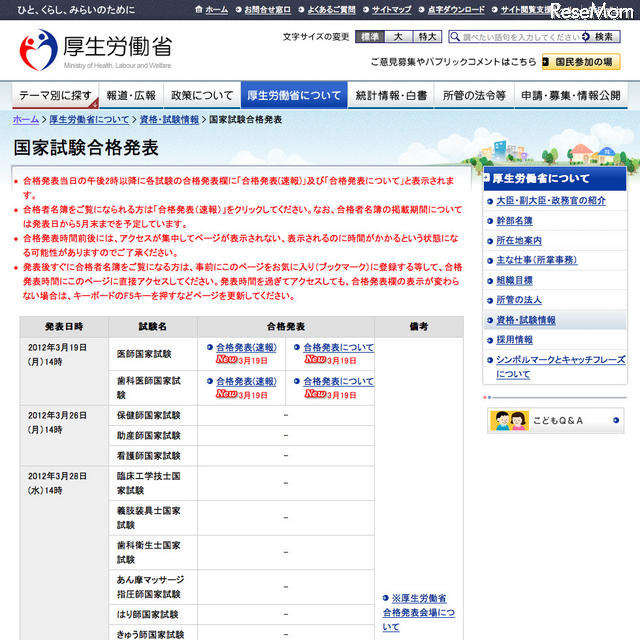Open 統計情報・白書 navigation tab
This screenshot has width=640, height=640.
tap(391, 95)
